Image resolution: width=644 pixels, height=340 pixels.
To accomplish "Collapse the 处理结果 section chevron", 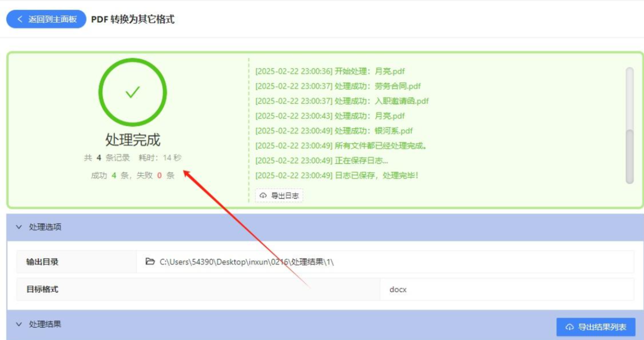I will 19,324.
